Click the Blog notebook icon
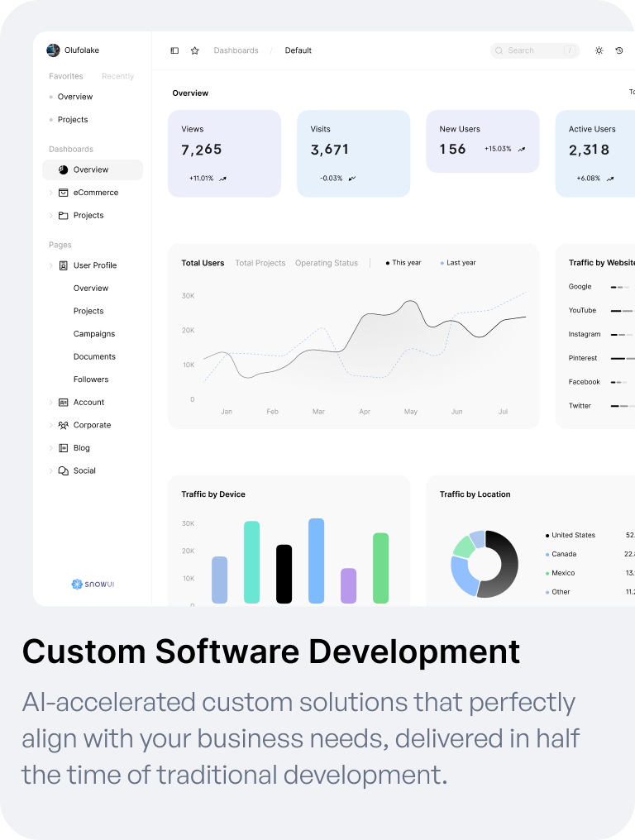 pos(63,448)
